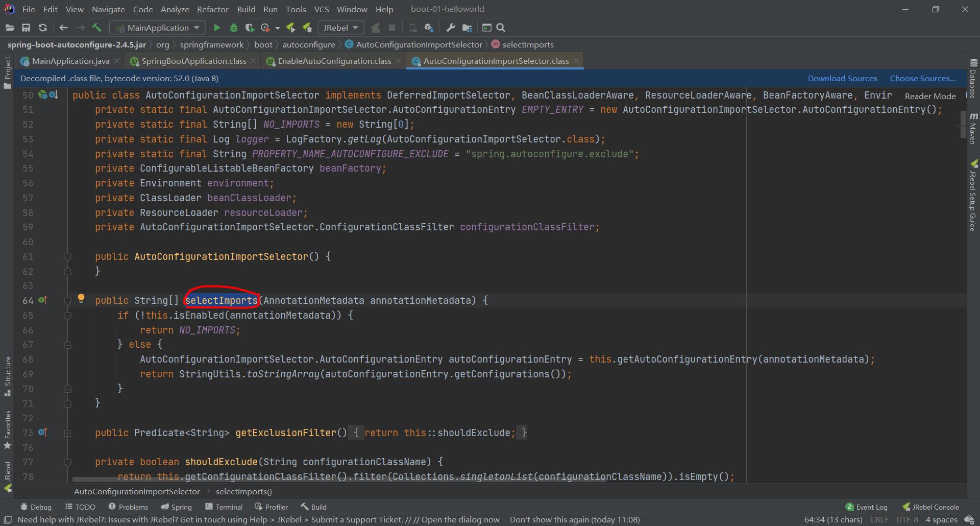This screenshot has width=980, height=526.
Task: Open the TODO tool window
Action: point(80,507)
